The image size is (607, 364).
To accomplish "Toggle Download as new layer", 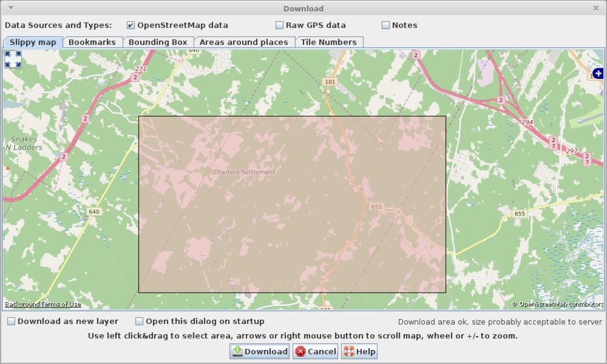I will 11,321.
